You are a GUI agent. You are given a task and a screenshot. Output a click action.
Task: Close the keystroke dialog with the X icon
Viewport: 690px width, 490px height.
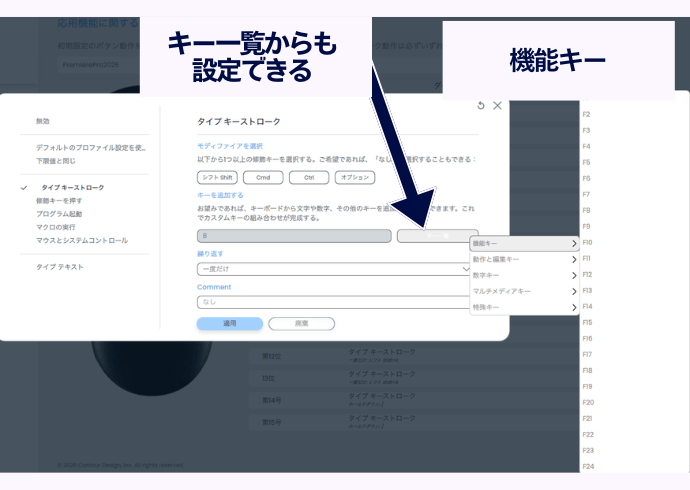click(497, 105)
